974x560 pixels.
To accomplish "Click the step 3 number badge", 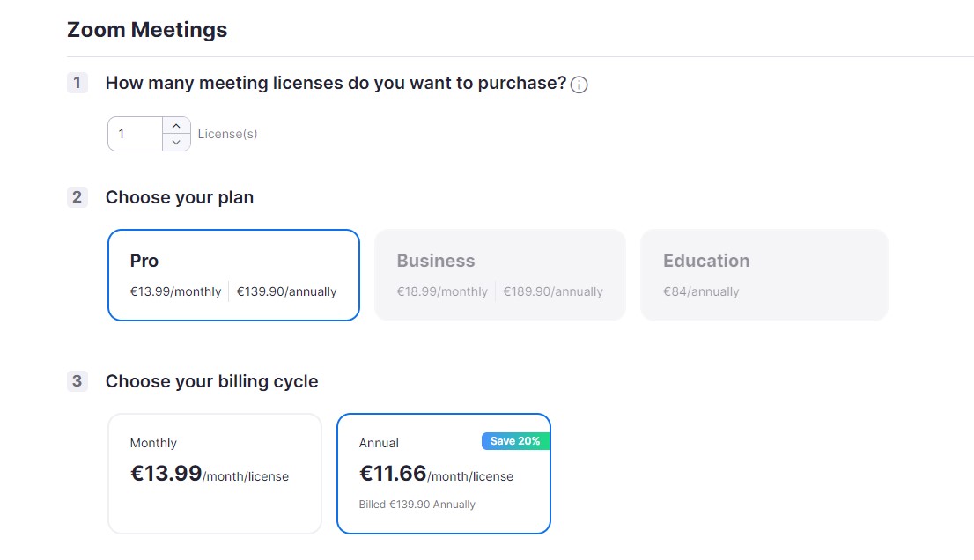I will 77,380.
